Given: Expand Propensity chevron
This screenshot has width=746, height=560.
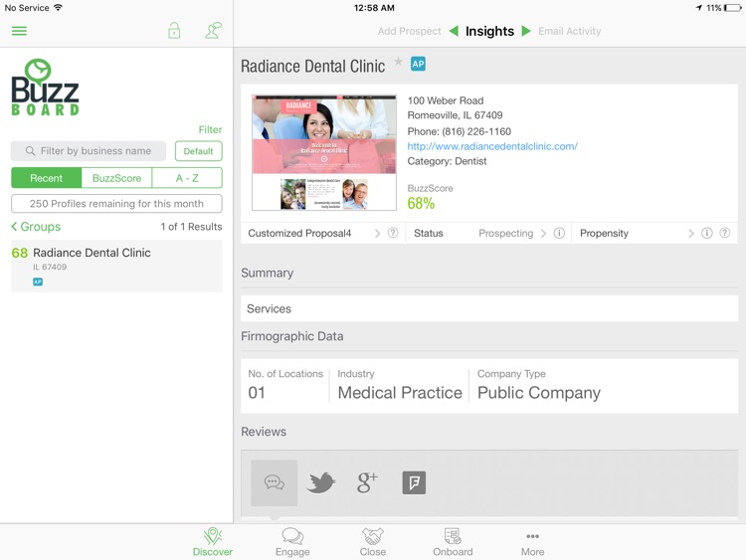Looking at the screenshot, I should [691, 233].
